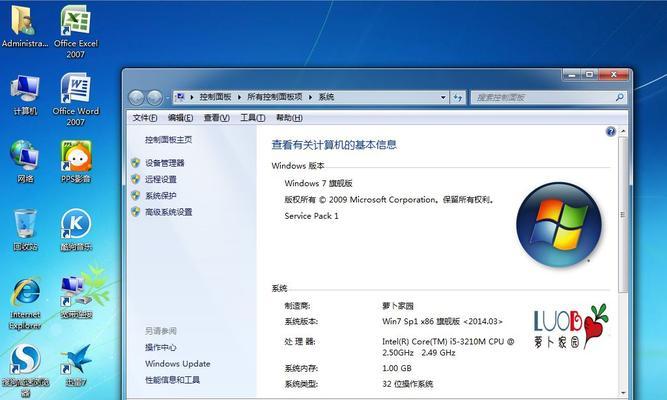Image resolution: width=667 pixels, height=400 pixels.
Task: Open 远程设置 link
Action: coord(160,179)
